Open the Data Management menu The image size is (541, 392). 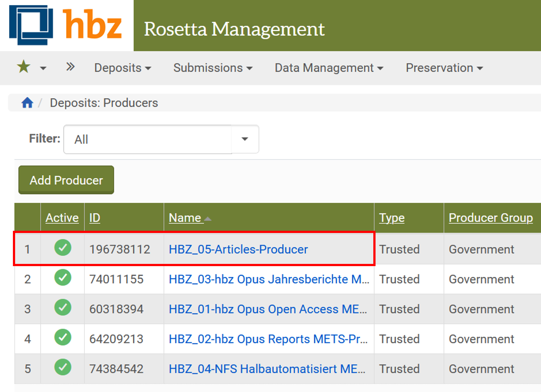pyautogui.click(x=329, y=68)
